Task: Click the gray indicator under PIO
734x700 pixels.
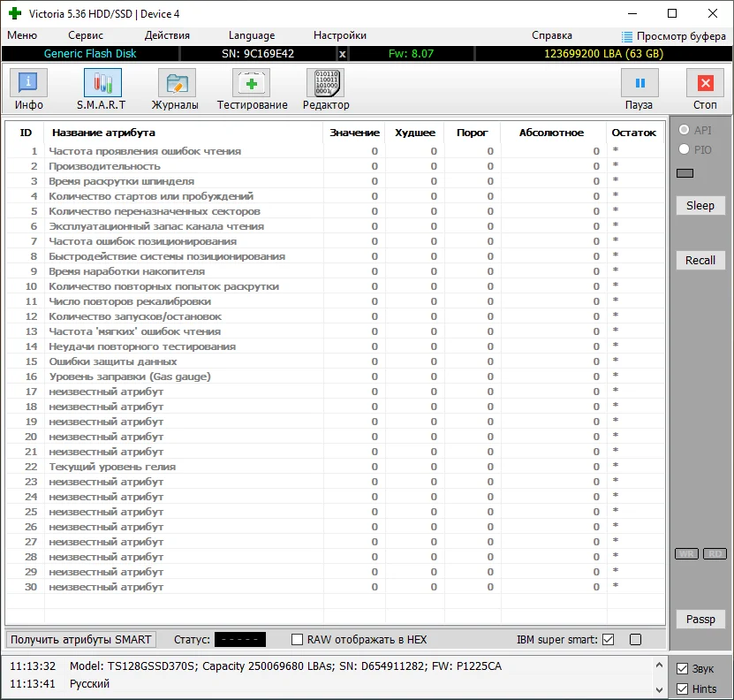Action: [685, 173]
